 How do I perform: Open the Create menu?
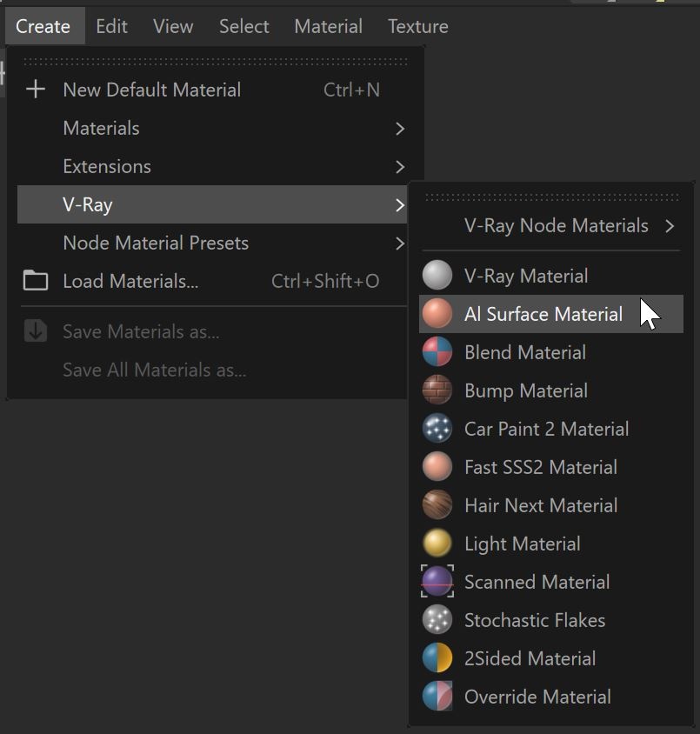click(x=43, y=26)
